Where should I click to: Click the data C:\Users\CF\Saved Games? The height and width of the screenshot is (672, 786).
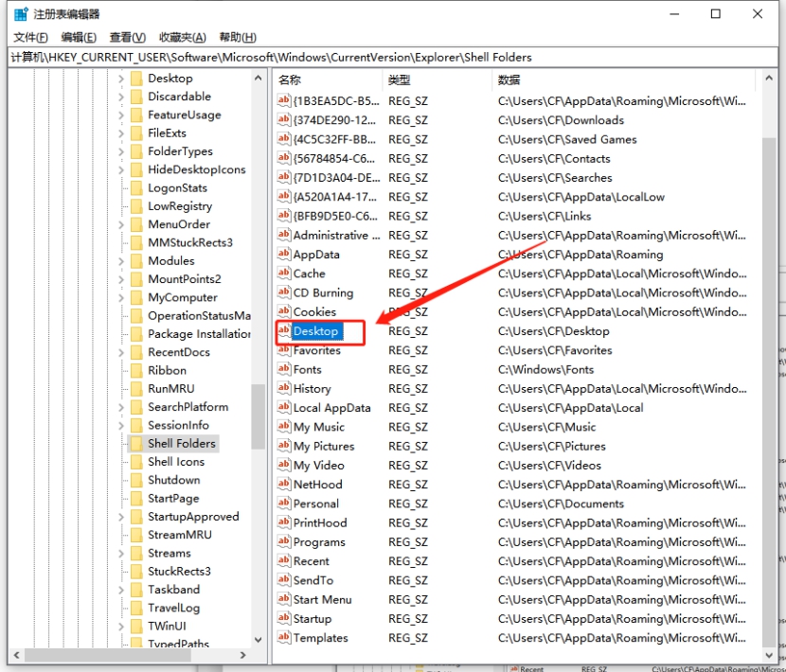pos(567,139)
